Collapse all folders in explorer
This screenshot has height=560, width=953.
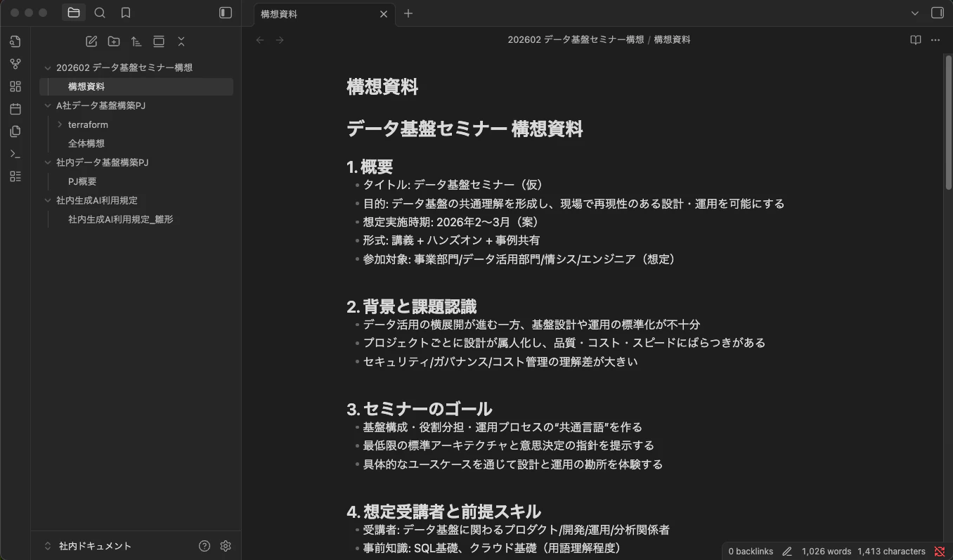(x=181, y=41)
